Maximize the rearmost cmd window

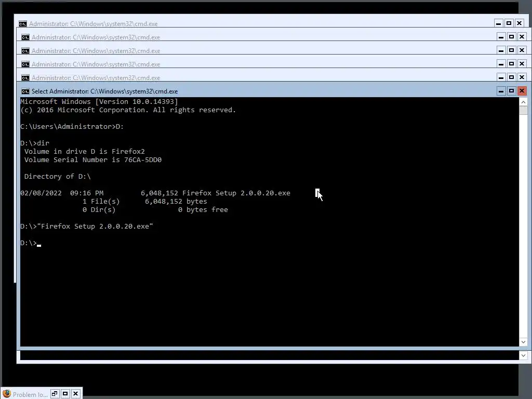(509, 23)
